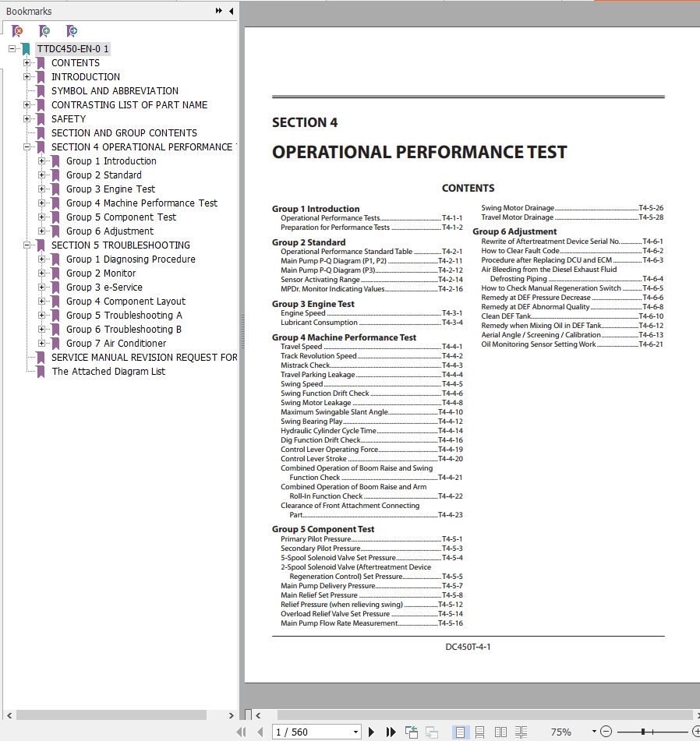The image size is (700, 741).
Task: Expand the CONTRASTING LIST OF PART NAME bookmark
Action: point(27,105)
